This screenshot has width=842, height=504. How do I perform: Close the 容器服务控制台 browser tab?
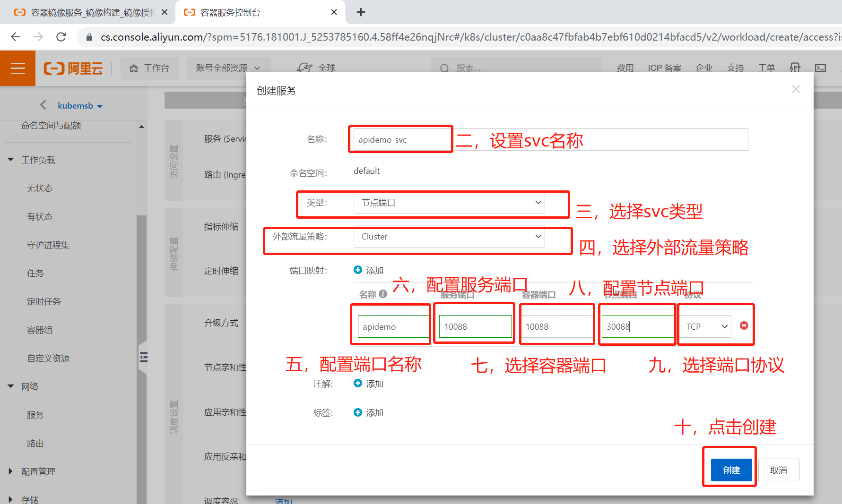(334, 12)
